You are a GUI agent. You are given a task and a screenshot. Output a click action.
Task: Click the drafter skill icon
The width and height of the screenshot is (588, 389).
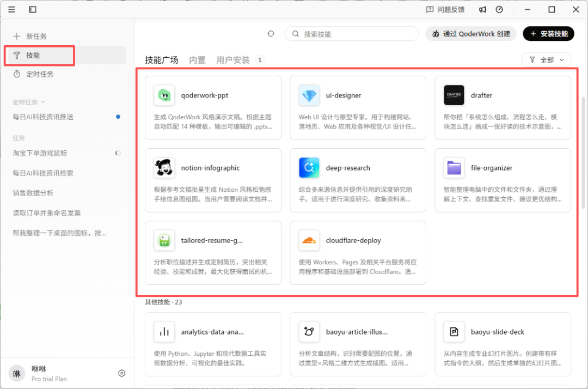coord(454,95)
